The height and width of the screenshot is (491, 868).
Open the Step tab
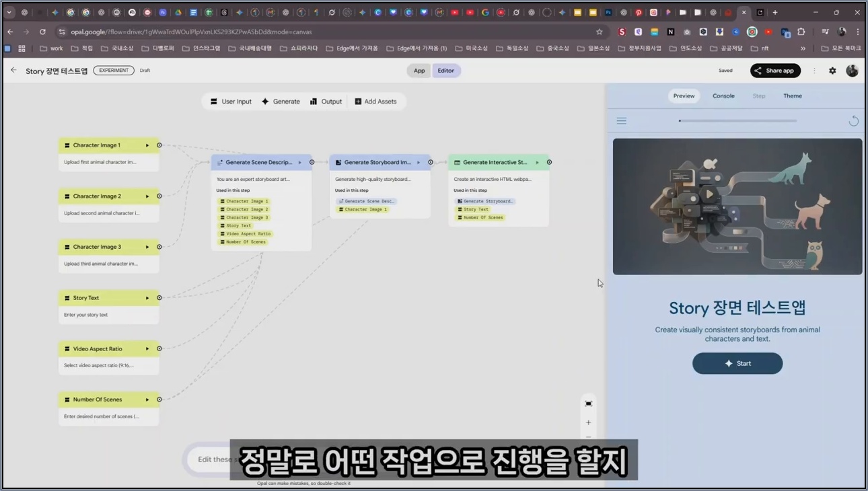click(x=759, y=96)
